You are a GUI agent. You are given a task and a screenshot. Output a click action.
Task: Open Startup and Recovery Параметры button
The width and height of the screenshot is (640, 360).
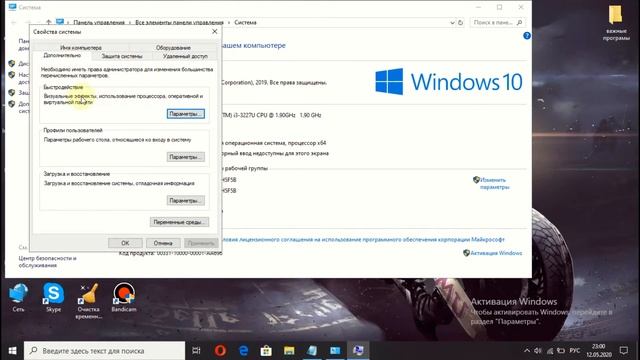(x=186, y=201)
